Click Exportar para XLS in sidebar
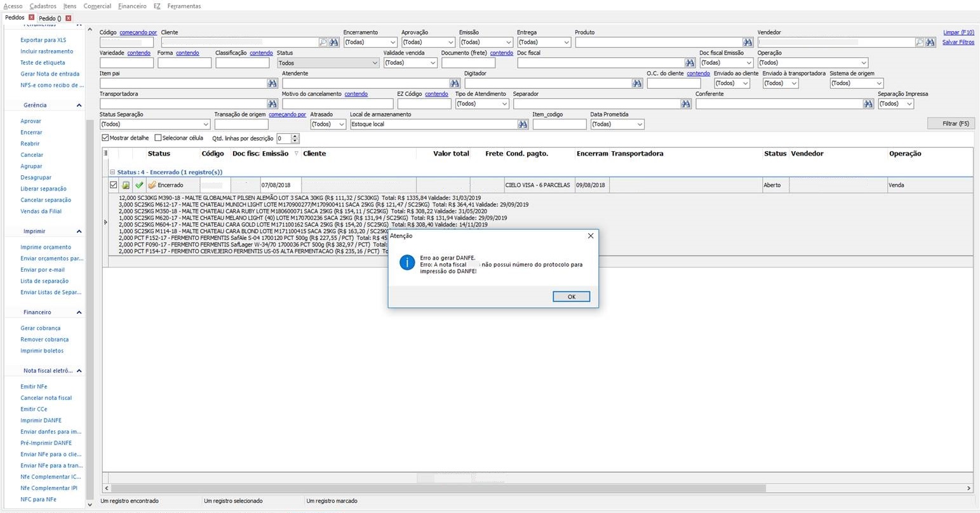The height and width of the screenshot is (513, 980). tap(43, 40)
